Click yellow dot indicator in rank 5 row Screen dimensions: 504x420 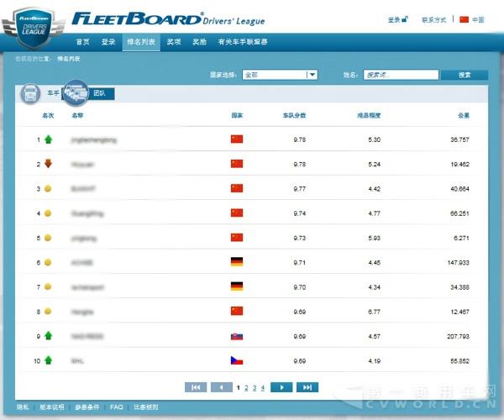[x=48, y=238]
